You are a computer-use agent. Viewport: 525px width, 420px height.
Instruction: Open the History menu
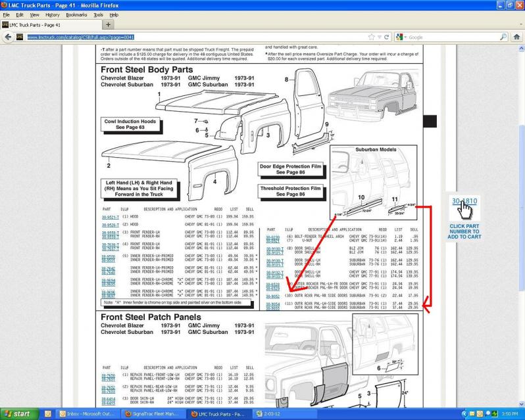[52, 15]
